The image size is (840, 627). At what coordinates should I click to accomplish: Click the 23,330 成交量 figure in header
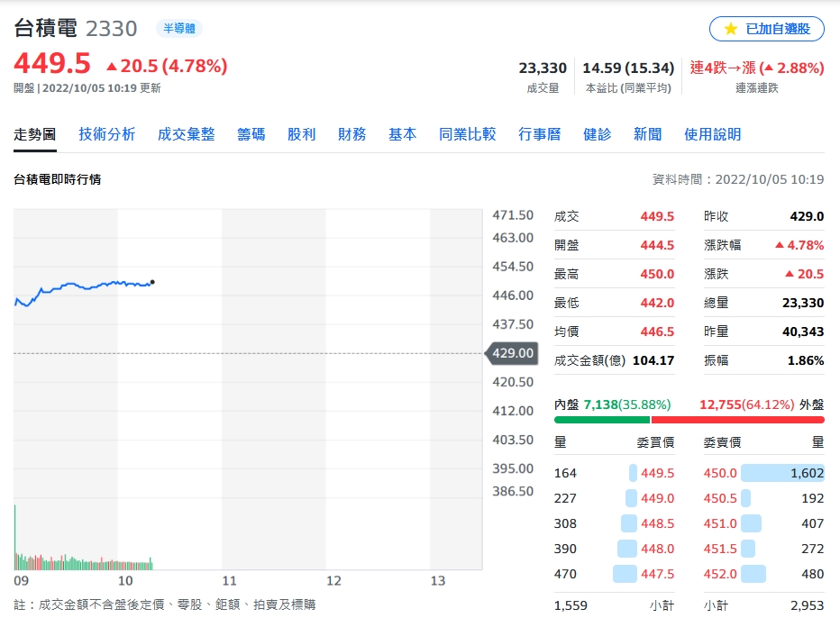(x=543, y=68)
